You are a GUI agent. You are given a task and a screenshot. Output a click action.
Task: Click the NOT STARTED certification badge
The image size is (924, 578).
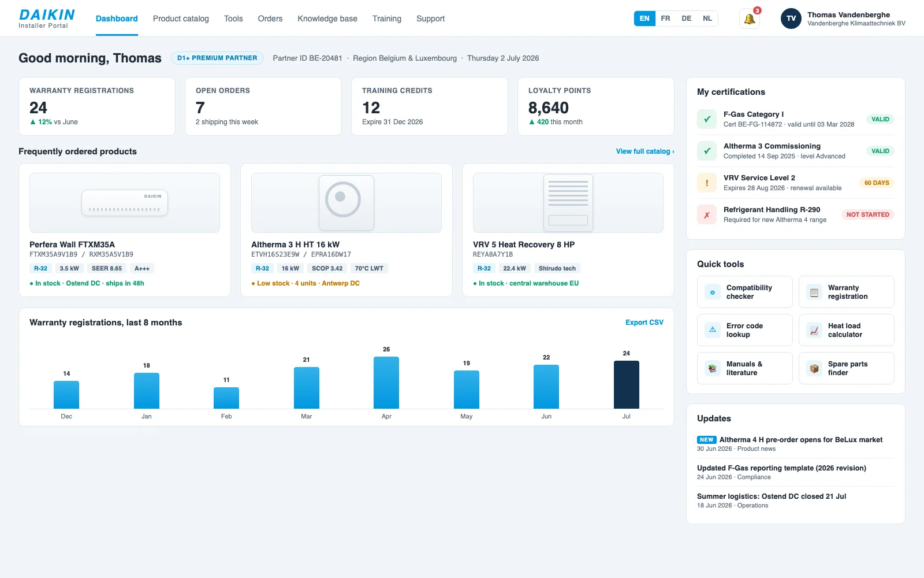868,214
